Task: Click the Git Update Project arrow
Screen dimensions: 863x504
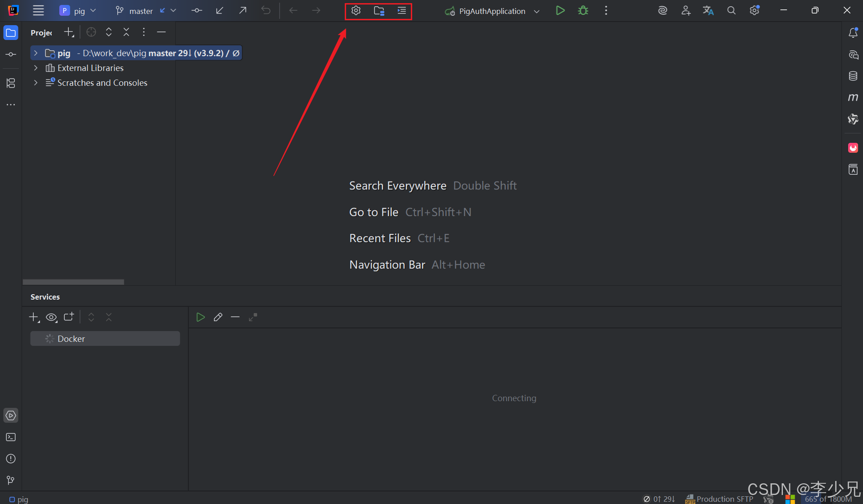Action: point(220,11)
